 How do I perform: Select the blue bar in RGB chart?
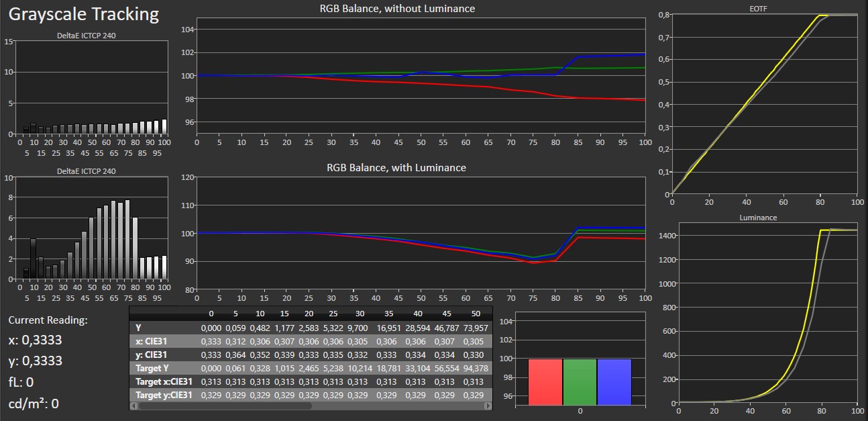(614, 382)
